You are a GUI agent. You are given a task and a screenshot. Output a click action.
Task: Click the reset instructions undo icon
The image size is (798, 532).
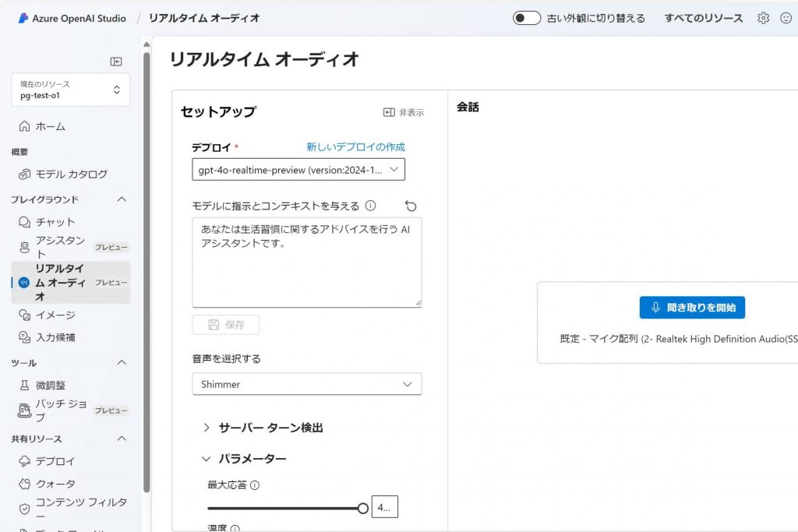(x=411, y=206)
